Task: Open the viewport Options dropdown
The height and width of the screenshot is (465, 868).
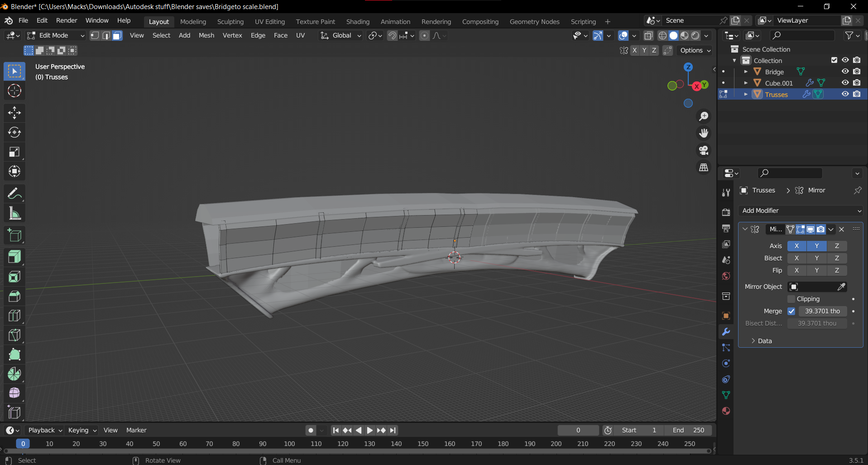Action: point(695,50)
